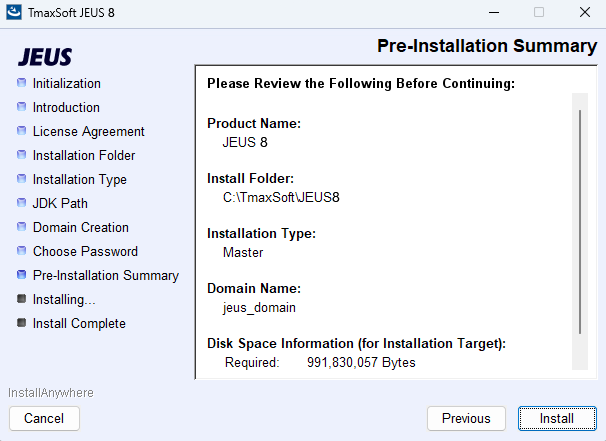606x441 pixels.
Task: Click the Choose Password step bullet icon
Action: pyautogui.click(x=22, y=250)
